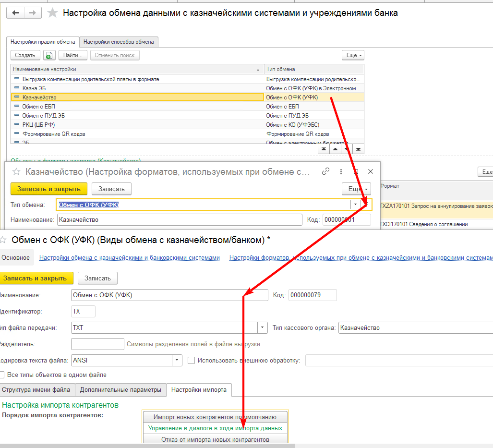Screen dimensions: 493x448
Task: Copy link to the Казначейство dialog
Action: coord(326,171)
